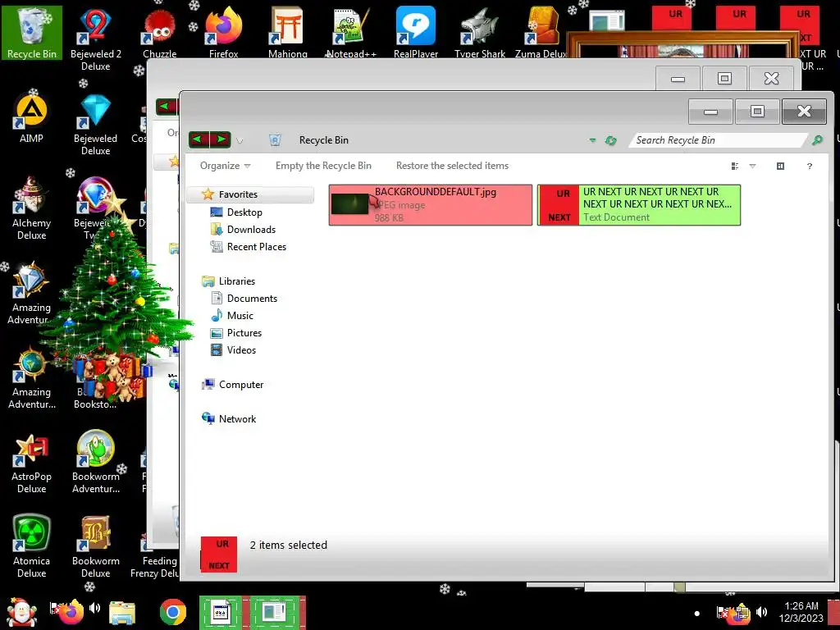
Task: Open AstroPop Deluxe desktop shortcut
Action: tap(32, 463)
